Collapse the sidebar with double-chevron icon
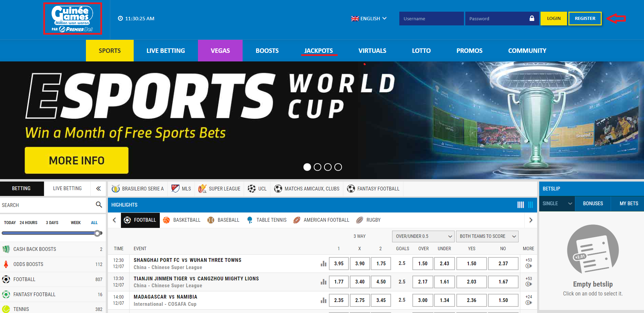Image resolution: width=644 pixels, height=313 pixels. 98,188
